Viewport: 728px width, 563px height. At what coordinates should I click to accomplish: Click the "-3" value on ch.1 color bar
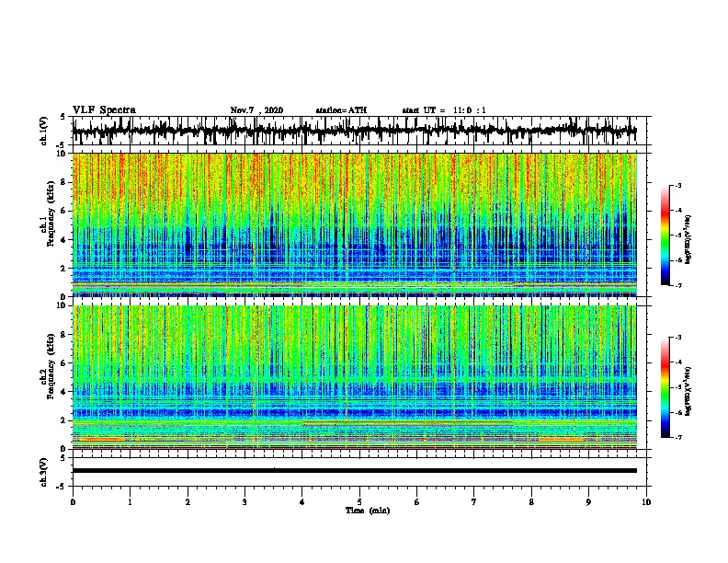pyautogui.click(x=677, y=185)
